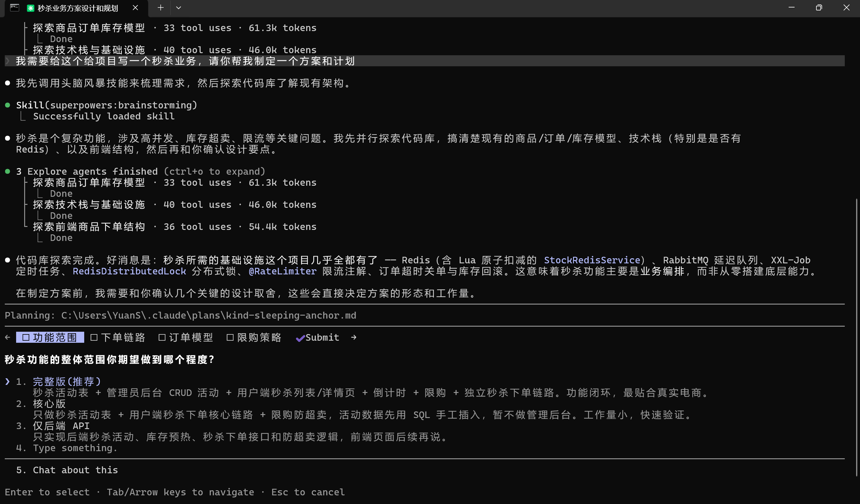Open a new terminal tab with plus
Screen dimensions: 860x504
(160, 7)
